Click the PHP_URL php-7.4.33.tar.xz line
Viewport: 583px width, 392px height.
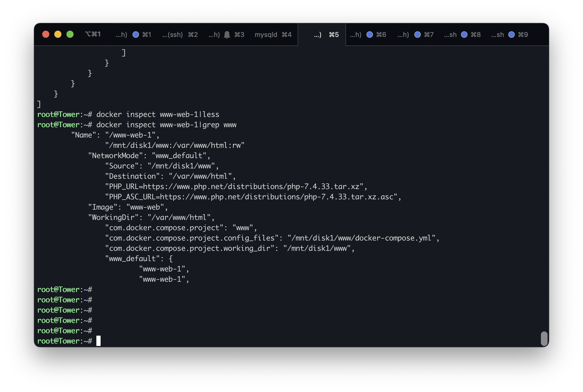point(236,187)
